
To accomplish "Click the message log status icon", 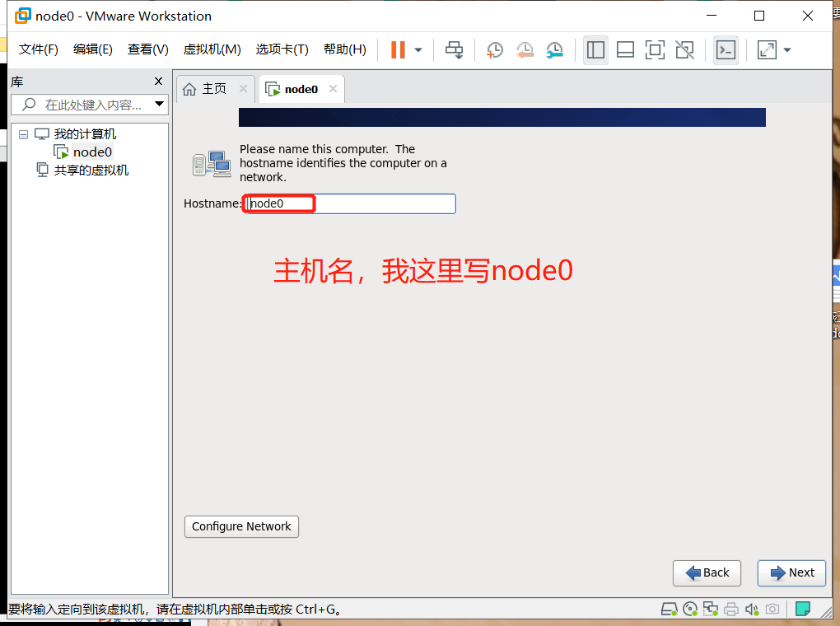I will click(x=802, y=609).
